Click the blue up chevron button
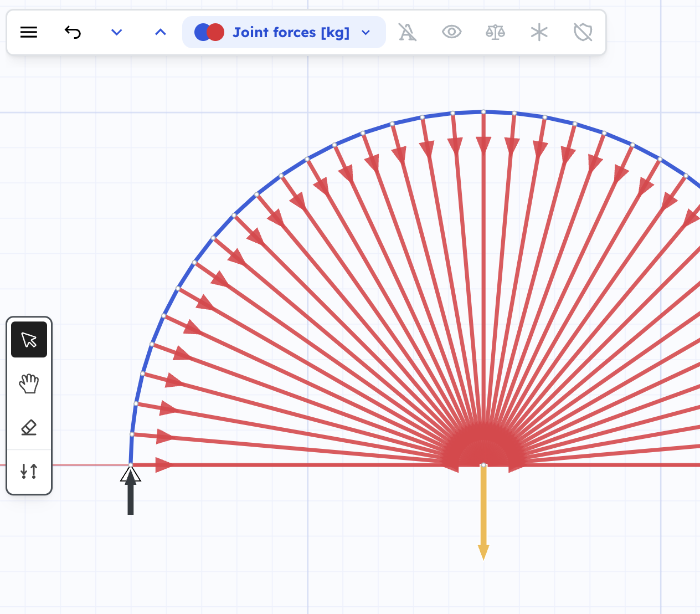700x614 pixels. (x=161, y=32)
